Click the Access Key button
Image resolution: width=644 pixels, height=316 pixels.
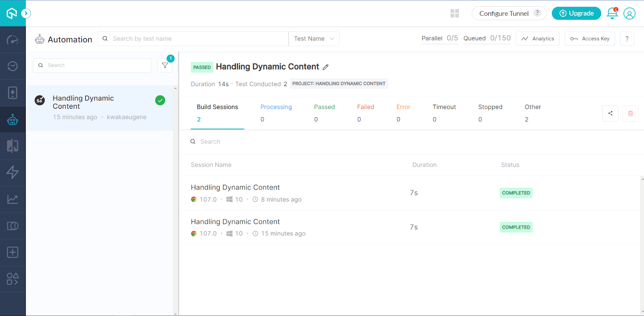tap(590, 39)
